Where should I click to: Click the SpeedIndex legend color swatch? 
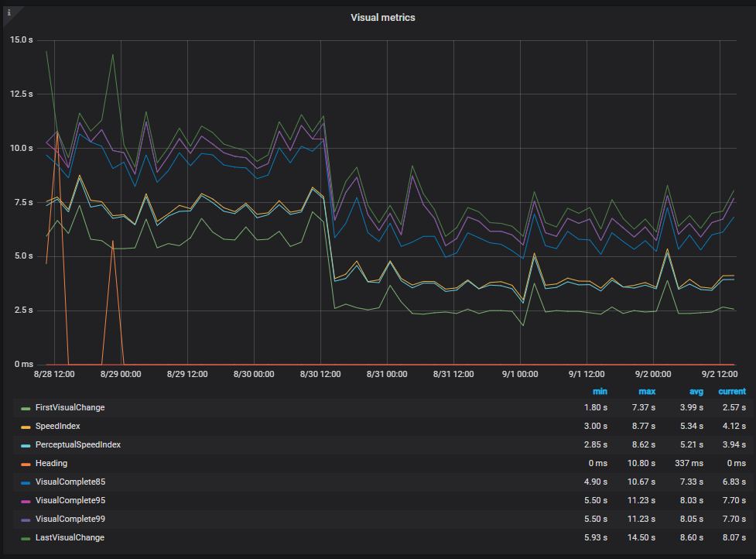(26, 427)
